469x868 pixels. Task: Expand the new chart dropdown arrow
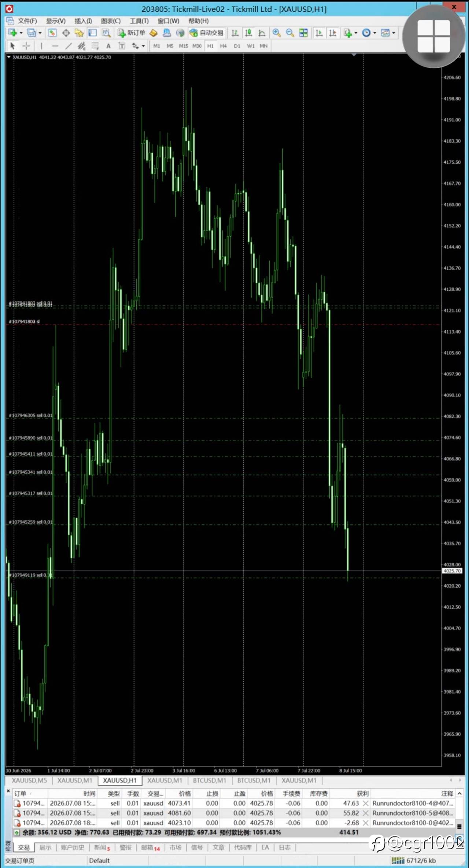(21, 33)
